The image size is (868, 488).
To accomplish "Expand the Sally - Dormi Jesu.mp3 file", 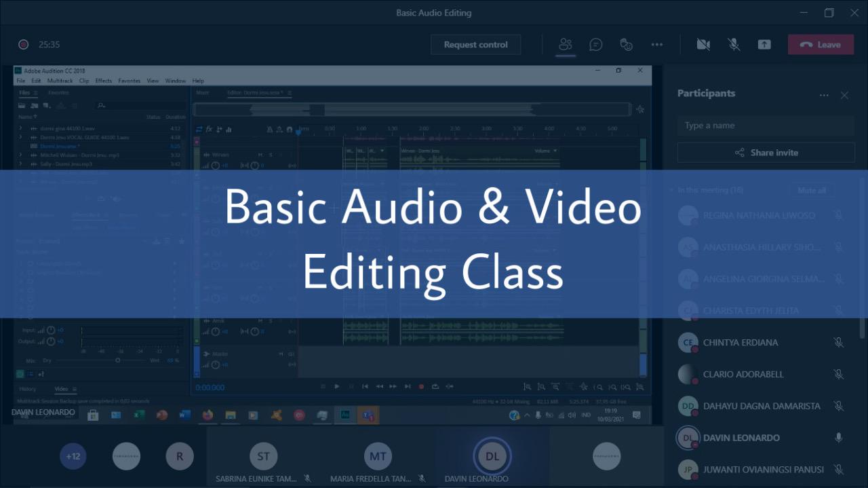I will coord(20,164).
